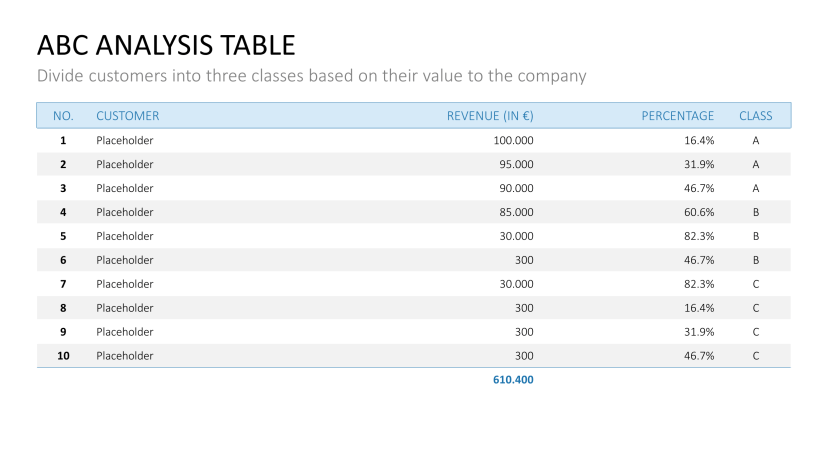Select the PERCENTAGE column header

(x=678, y=116)
